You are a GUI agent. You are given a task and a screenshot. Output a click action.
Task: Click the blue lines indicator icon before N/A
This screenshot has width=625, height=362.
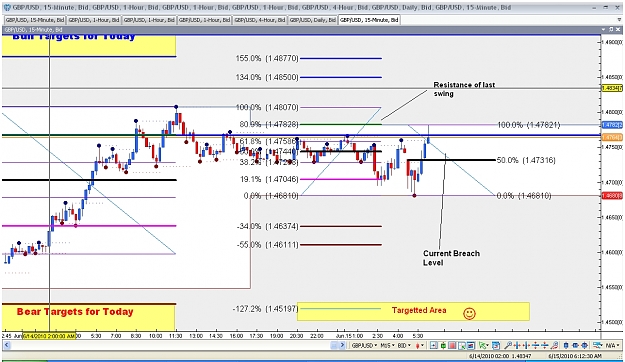pyautogui.click(x=597, y=345)
